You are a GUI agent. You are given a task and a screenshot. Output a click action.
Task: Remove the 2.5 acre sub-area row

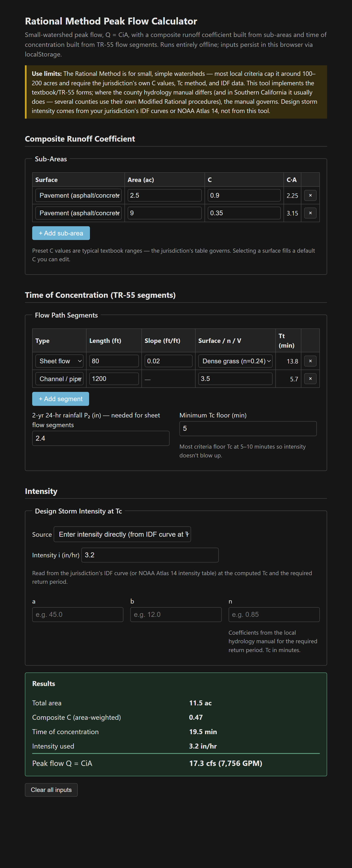tap(310, 196)
